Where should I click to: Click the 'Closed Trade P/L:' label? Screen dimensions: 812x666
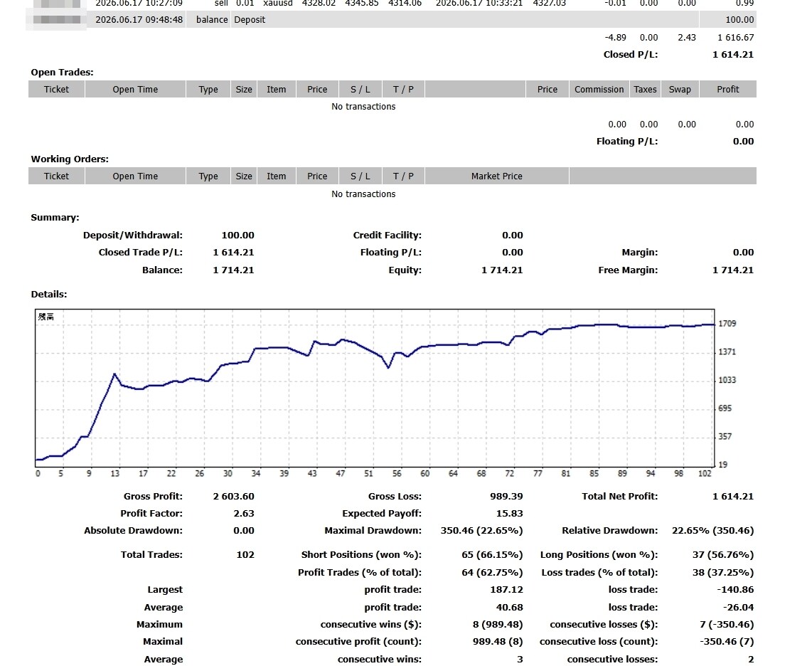(140, 253)
